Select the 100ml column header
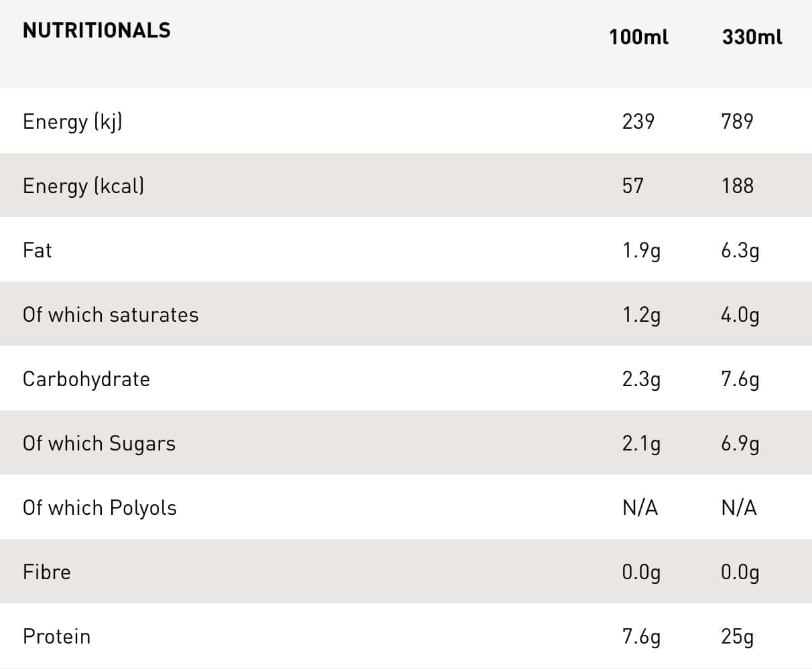Image resolution: width=812 pixels, height=669 pixels. point(638,37)
